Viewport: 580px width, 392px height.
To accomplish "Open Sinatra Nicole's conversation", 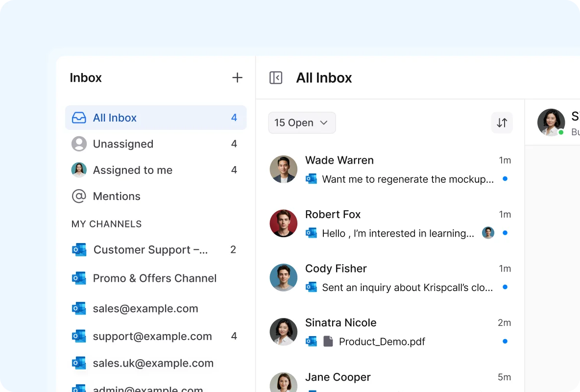I will click(x=390, y=332).
